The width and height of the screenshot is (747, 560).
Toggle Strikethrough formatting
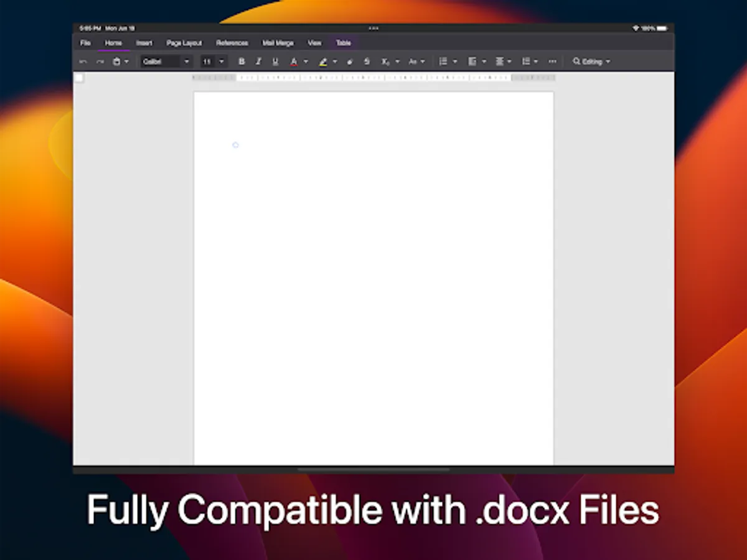click(x=367, y=62)
